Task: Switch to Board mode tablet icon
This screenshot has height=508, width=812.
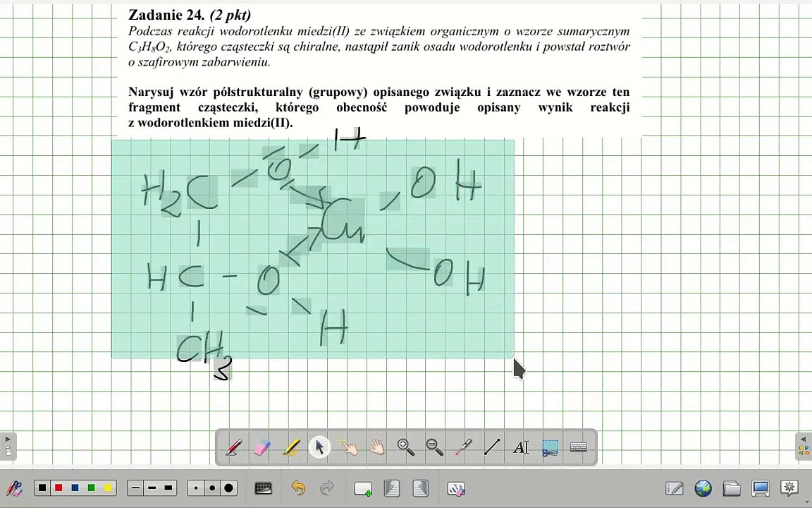Action: 675,488
